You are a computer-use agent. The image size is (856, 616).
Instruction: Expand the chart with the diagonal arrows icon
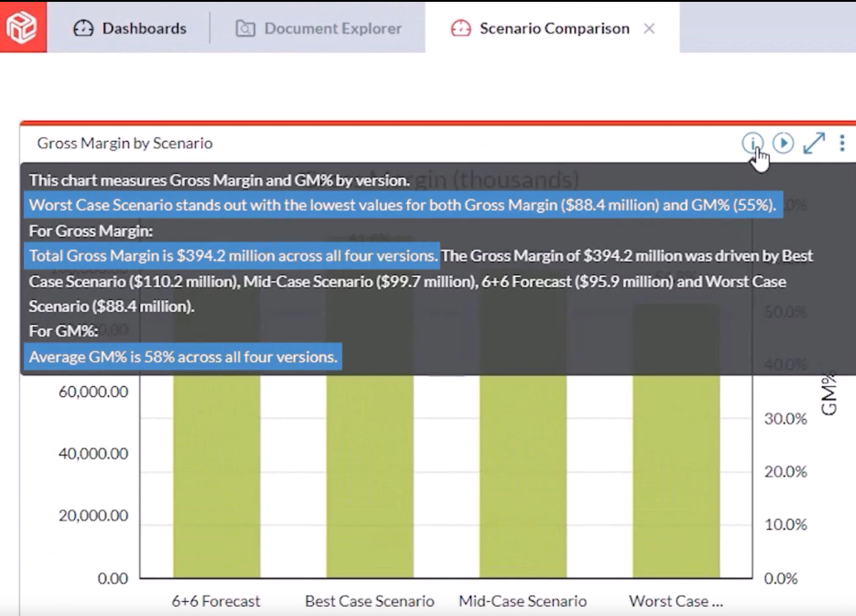click(813, 143)
